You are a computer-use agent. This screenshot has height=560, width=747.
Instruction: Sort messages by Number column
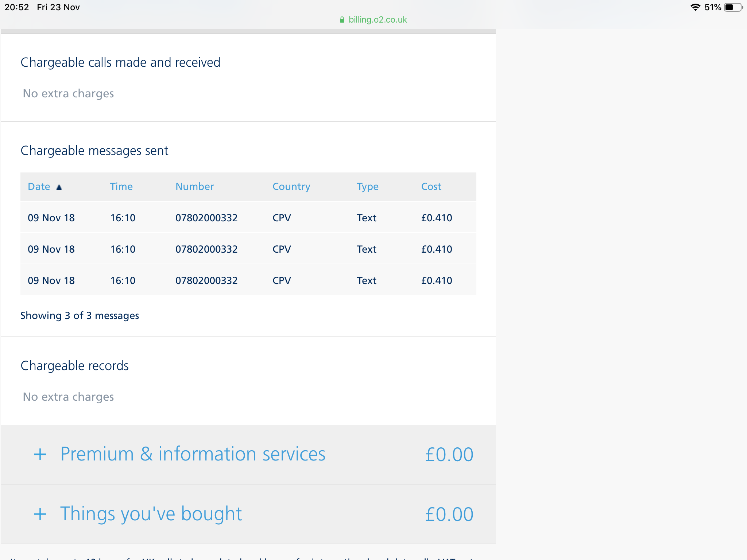pyautogui.click(x=194, y=187)
